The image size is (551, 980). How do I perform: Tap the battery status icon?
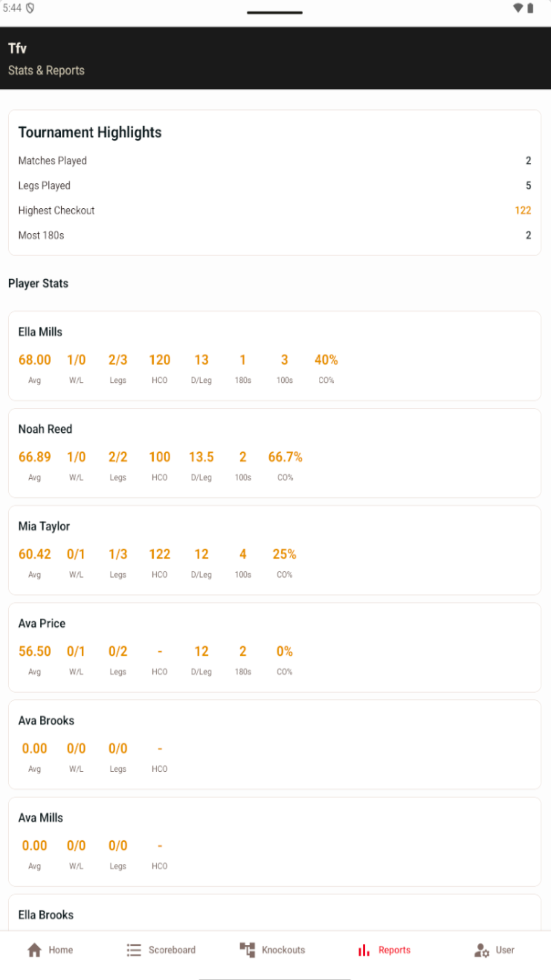[531, 8]
